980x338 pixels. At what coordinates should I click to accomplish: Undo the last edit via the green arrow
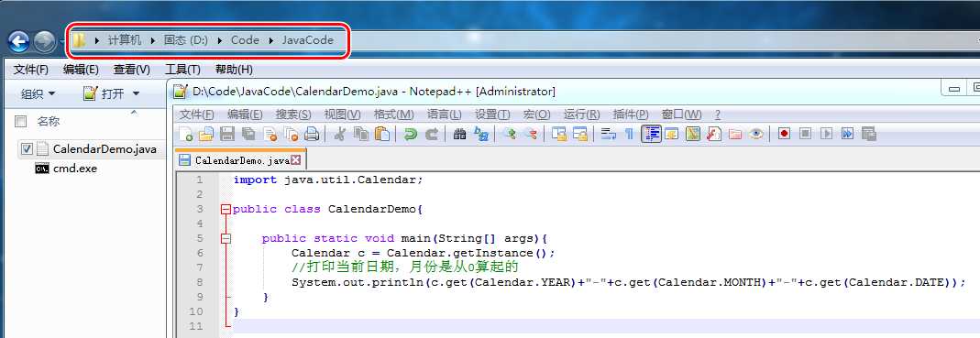[410, 134]
